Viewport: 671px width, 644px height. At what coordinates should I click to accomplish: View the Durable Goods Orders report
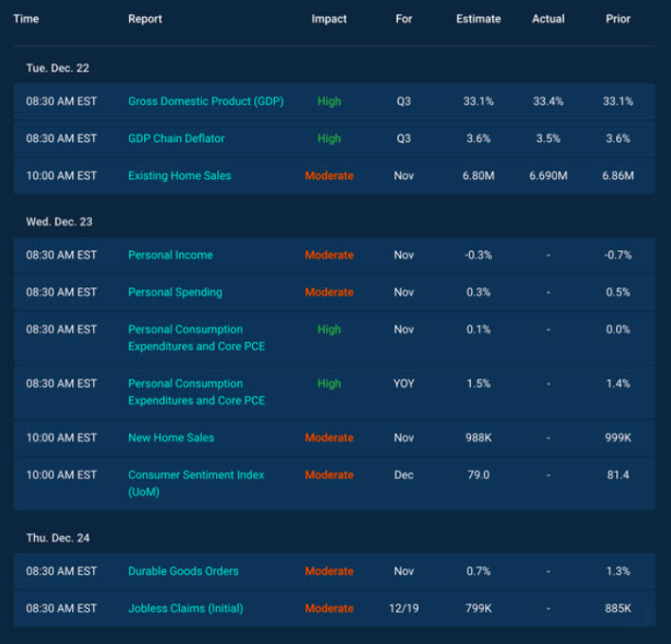183,571
